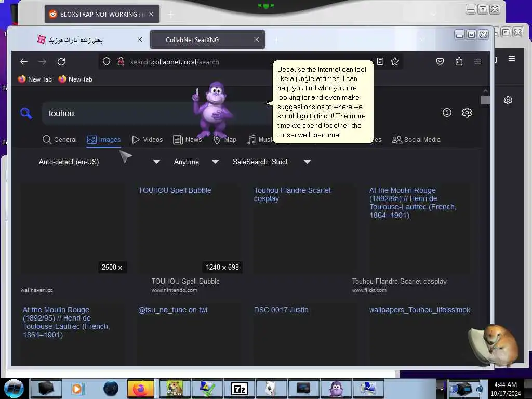532x399 pixels.
Task: Open the TOUHOU Spell Bubble result title link
Action: (175, 190)
